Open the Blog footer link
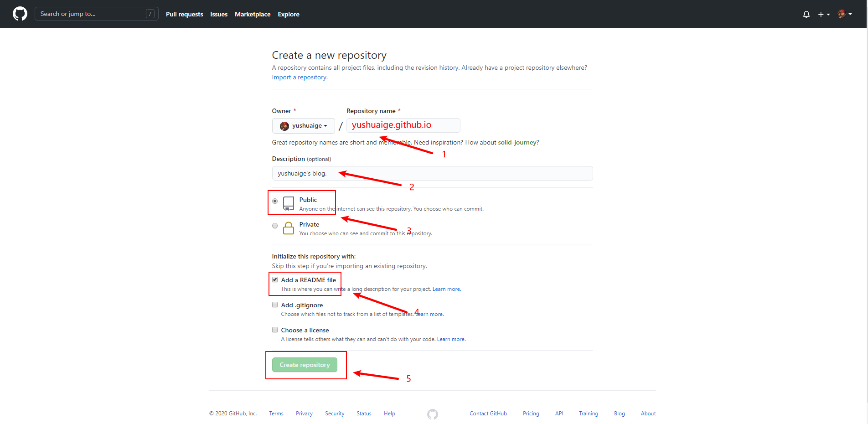Image resolution: width=868 pixels, height=424 pixels. click(620, 414)
